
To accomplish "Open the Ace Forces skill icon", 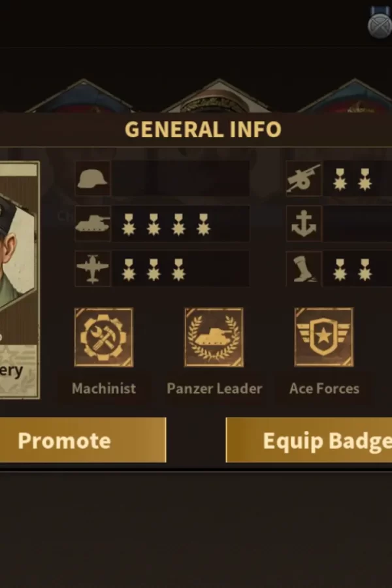I will click(324, 337).
